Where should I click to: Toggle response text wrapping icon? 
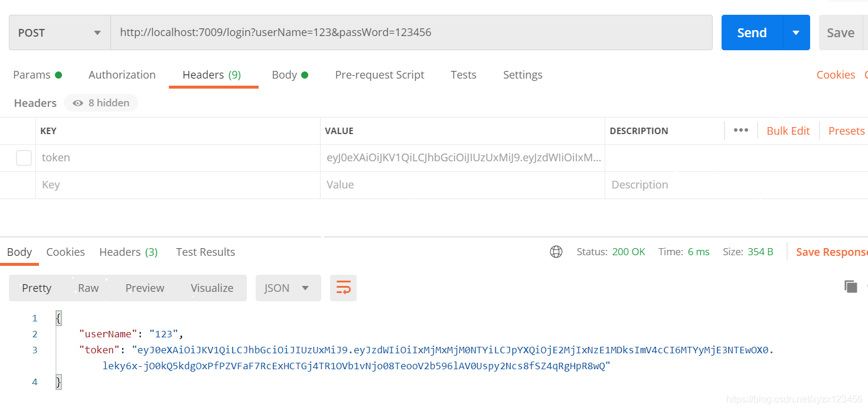click(x=343, y=288)
